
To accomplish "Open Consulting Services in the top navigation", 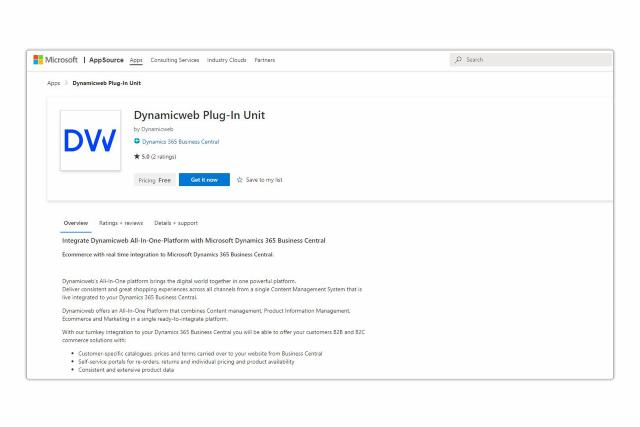I will [176, 60].
